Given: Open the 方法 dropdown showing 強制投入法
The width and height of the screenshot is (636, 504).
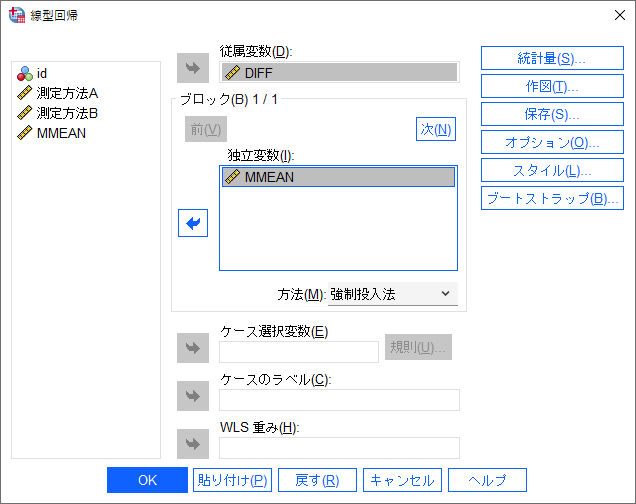Looking at the screenshot, I should 392,294.
